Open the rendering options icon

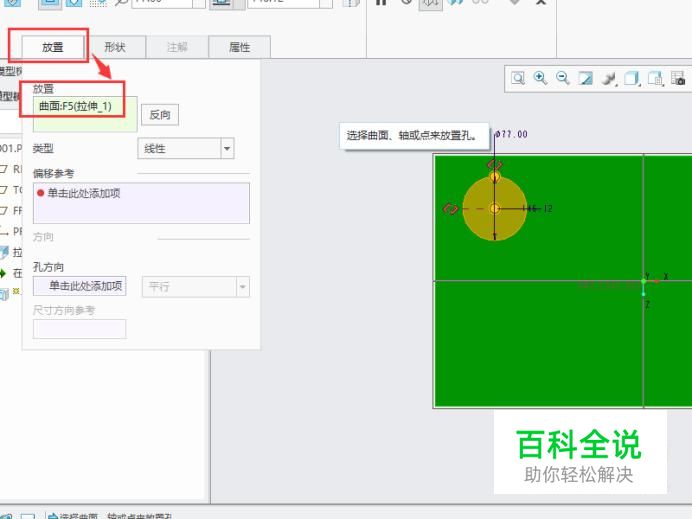click(609, 79)
